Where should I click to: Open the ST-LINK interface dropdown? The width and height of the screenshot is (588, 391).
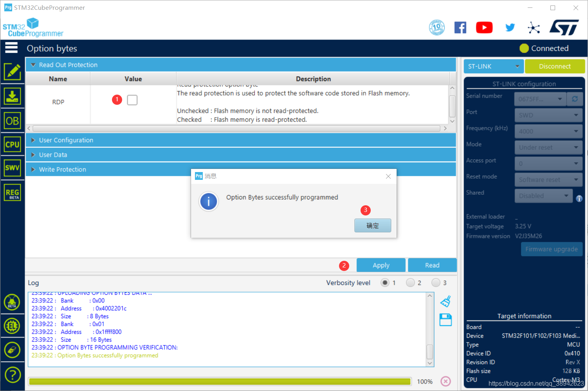(x=493, y=66)
